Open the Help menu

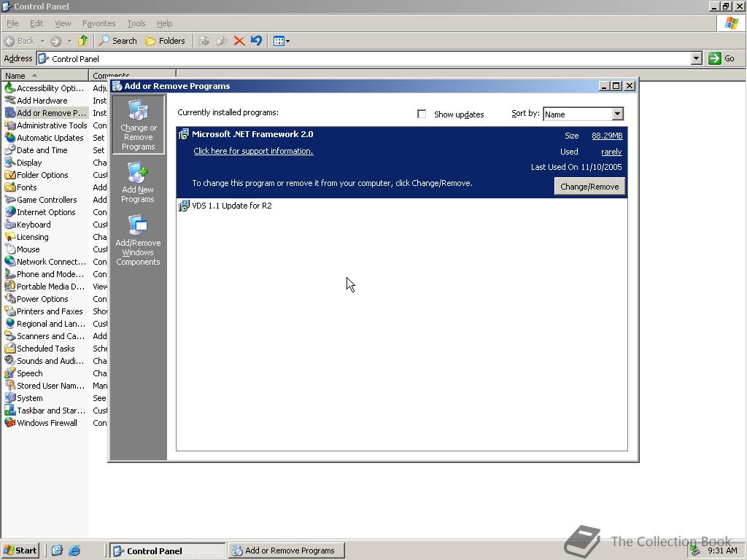coord(164,23)
